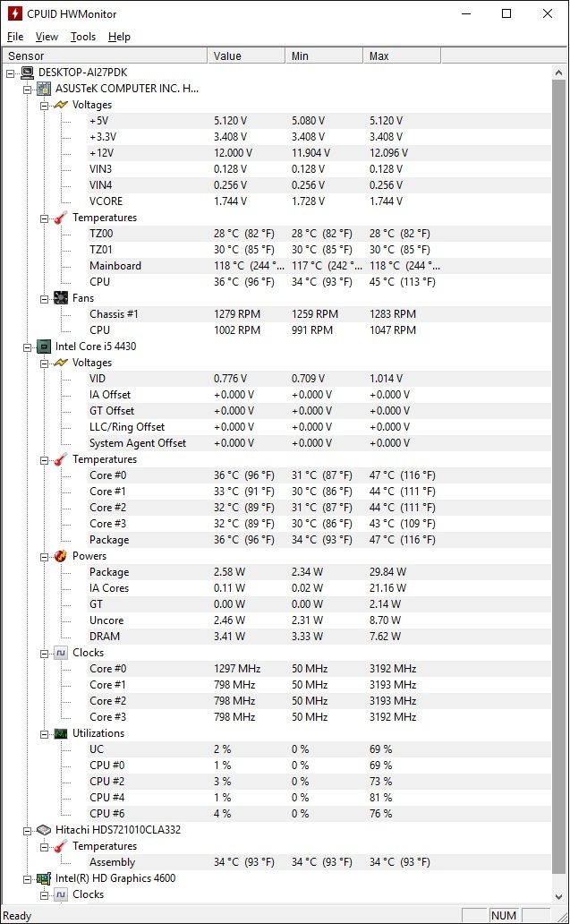Viewport: 570px width, 924px height.
Task: Click the Utilizations graph icon
Action: coord(61,733)
